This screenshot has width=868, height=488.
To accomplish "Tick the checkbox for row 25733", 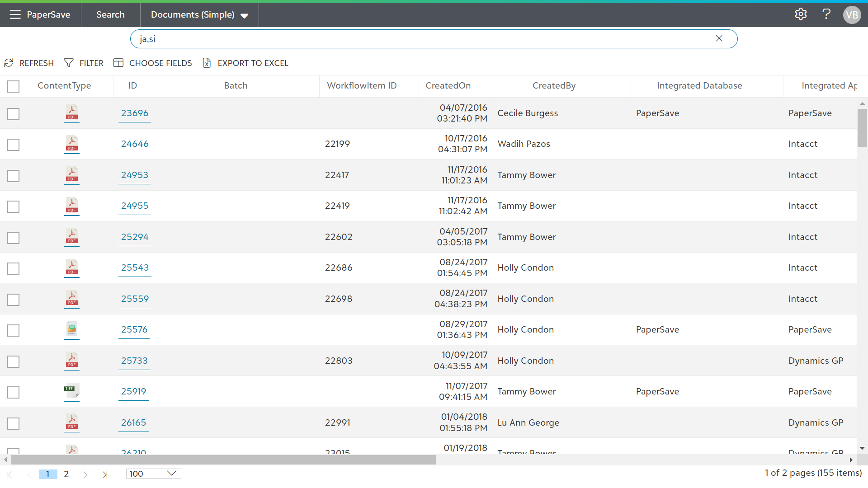I will click(x=14, y=361).
